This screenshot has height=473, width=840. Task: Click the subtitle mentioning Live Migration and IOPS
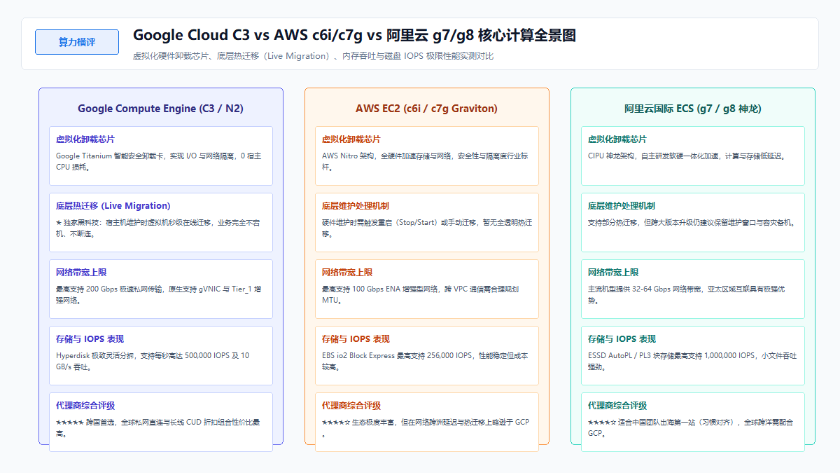[313, 56]
